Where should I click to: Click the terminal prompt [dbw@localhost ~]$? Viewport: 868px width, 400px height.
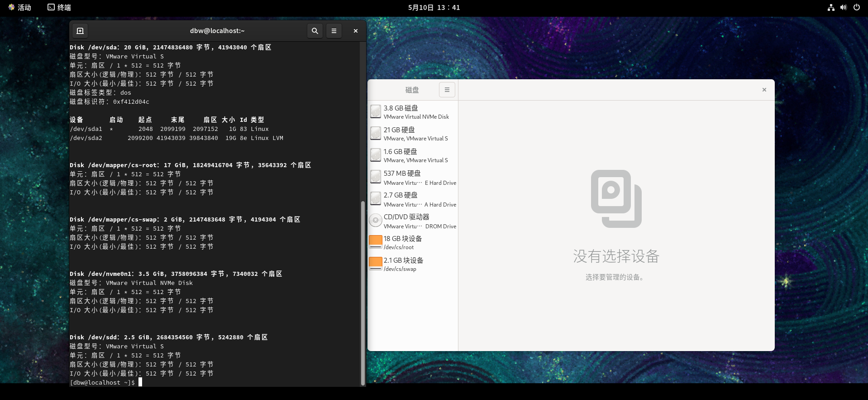(102, 383)
